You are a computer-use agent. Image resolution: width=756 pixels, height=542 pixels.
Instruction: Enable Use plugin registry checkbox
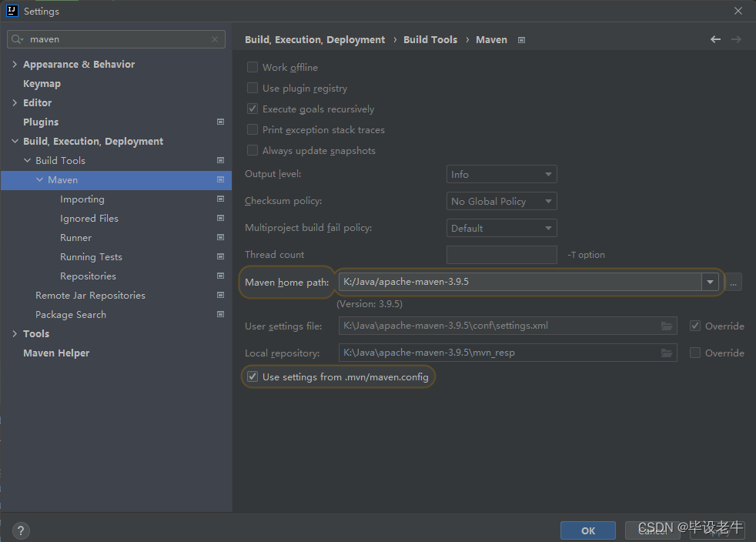[x=253, y=88]
